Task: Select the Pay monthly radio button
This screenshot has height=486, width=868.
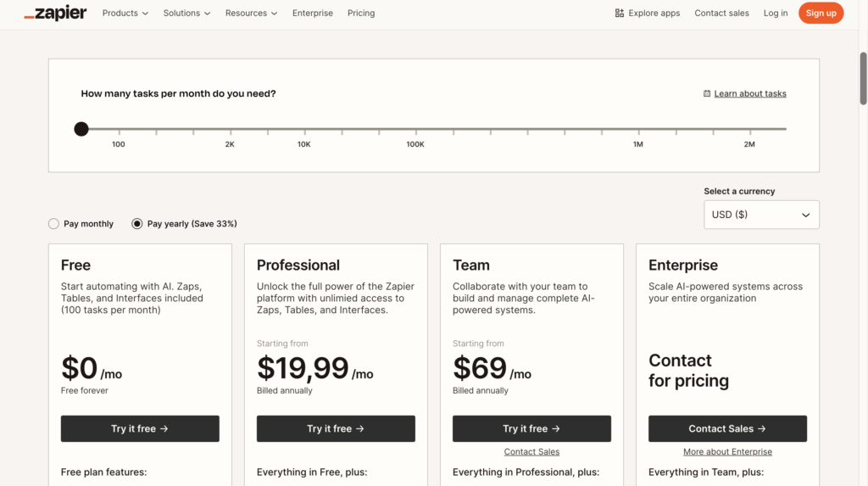Action: 54,224
